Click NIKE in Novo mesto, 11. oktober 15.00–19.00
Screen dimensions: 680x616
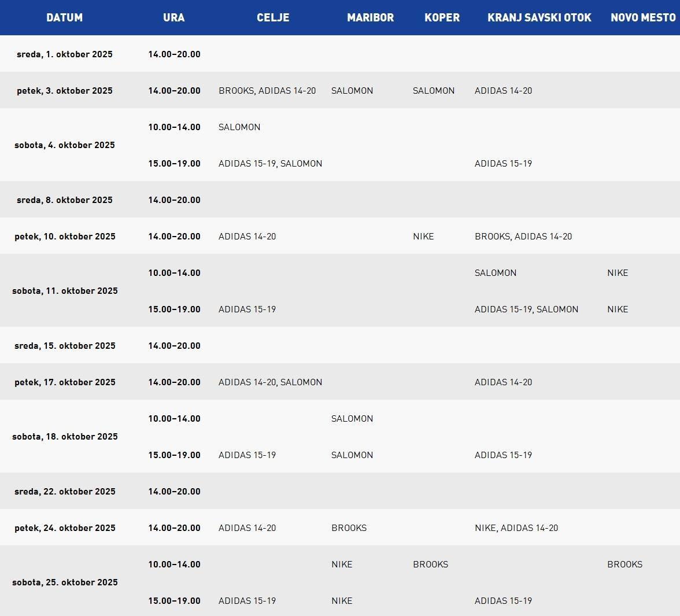618,309
